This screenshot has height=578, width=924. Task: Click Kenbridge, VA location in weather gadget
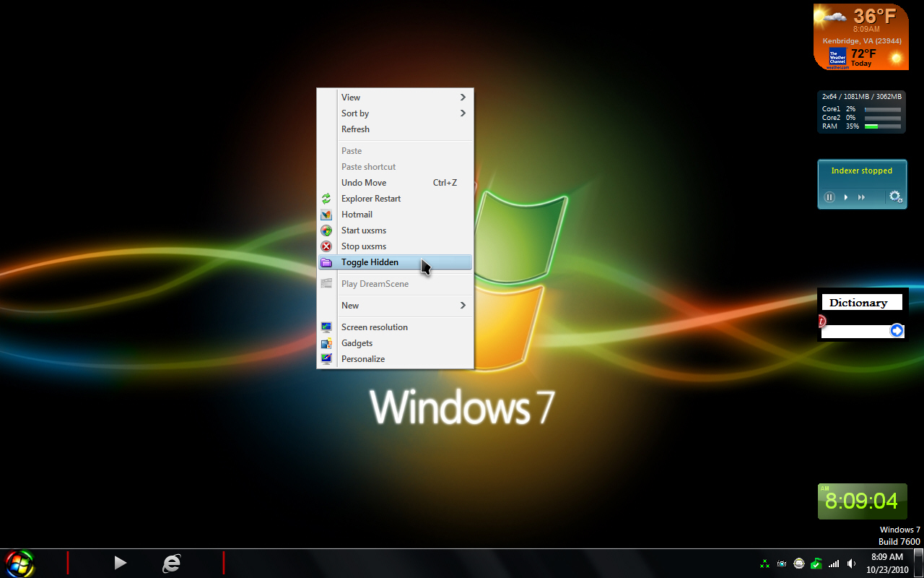(862, 40)
